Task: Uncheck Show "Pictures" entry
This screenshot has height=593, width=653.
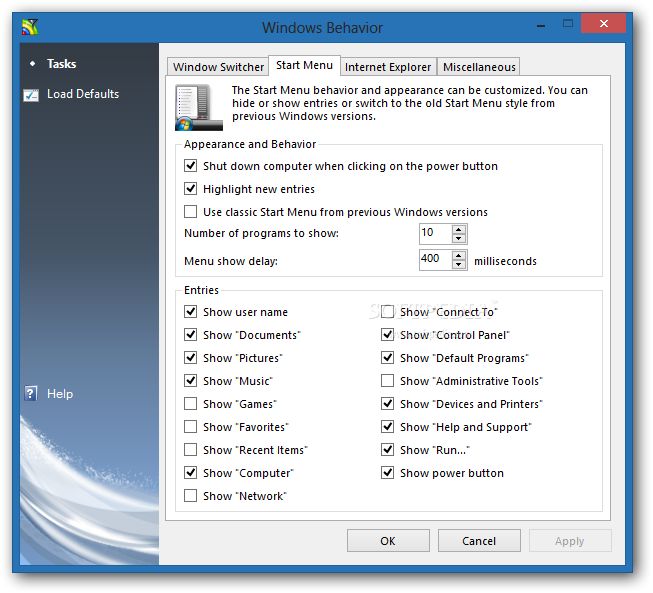Action: [x=191, y=357]
